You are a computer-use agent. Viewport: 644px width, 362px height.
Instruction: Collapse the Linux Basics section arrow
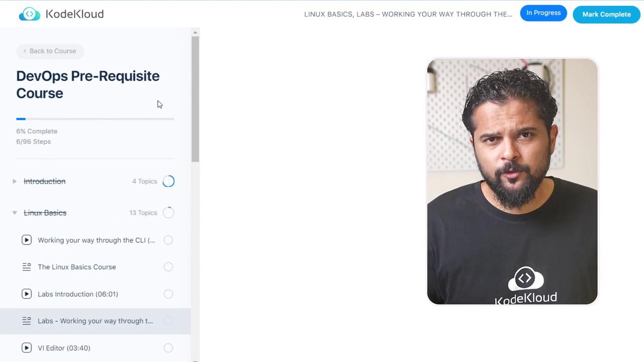pyautogui.click(x=14, y=213)
